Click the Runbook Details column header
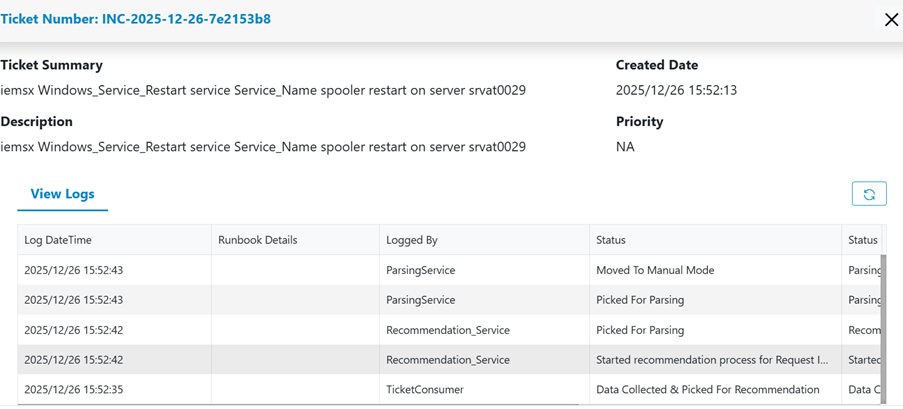903x409 pixels. point(257,240)
